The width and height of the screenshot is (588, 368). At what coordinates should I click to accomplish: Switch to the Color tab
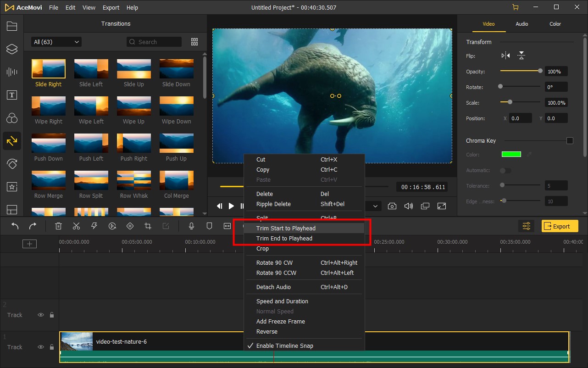click(x=555, y=24)
